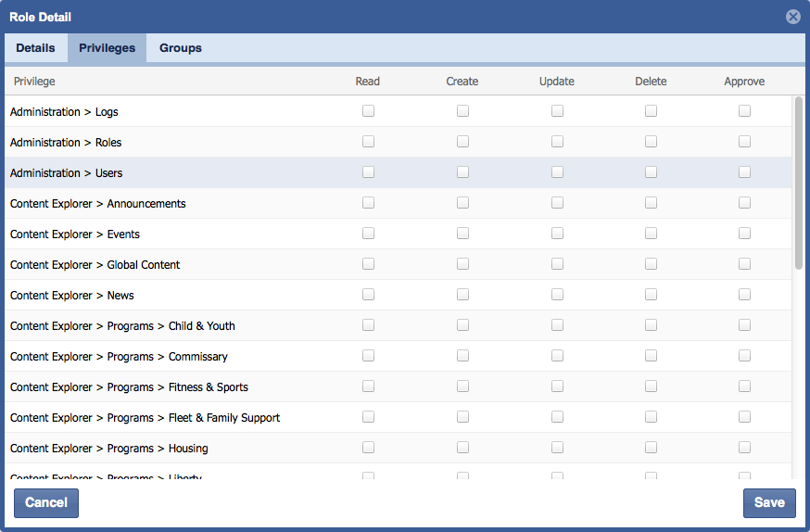Toggle Approve for Programs > Housing
This screenshot has height=532, width=810.
pos(744,448)
